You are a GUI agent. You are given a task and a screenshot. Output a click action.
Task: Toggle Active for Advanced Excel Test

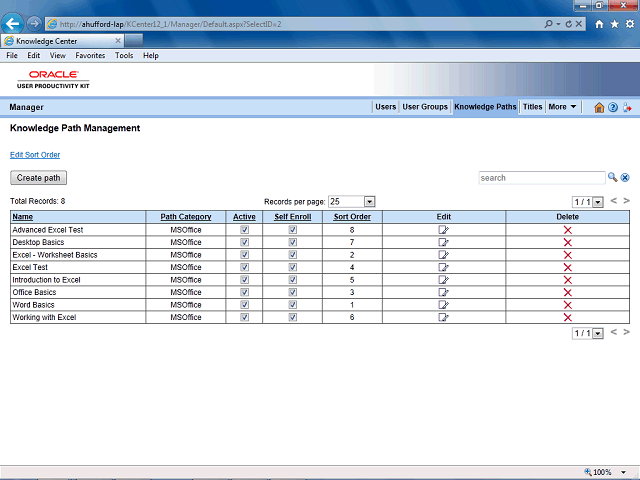[x=244, y=230]
